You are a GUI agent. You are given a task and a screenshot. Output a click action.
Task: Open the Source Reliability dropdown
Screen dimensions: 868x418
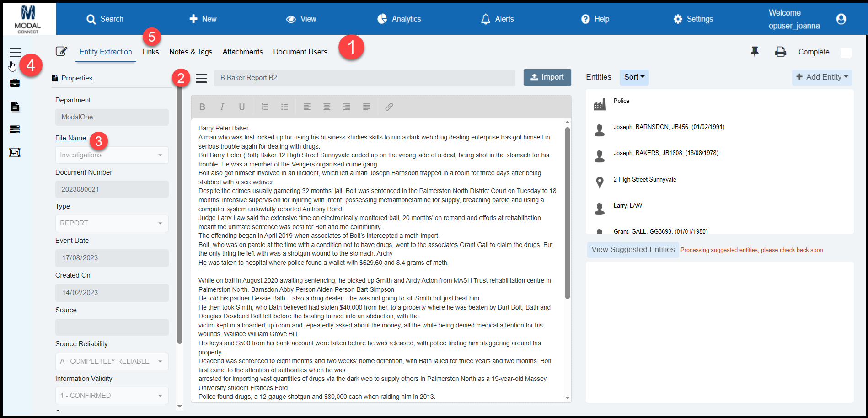pyautogui.click(x=112, y=361)
